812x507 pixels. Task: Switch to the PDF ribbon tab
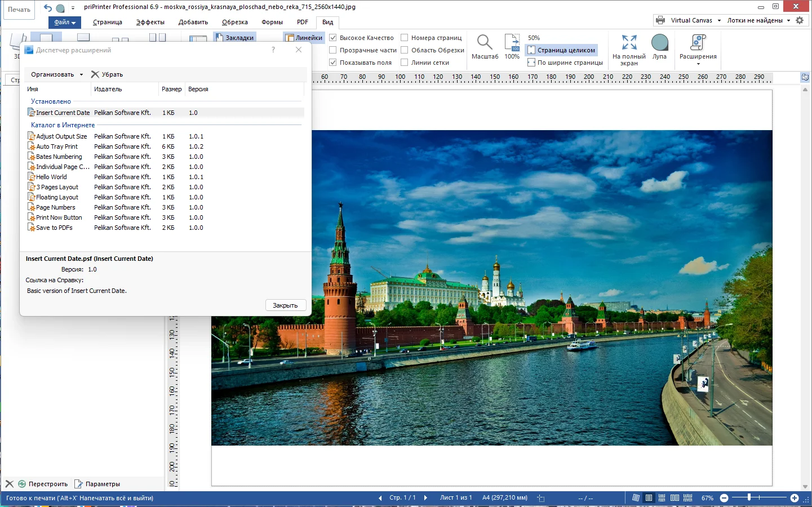coord(303,23)
